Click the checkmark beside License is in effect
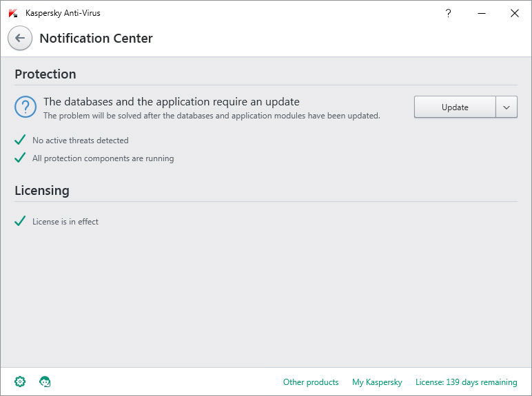 [21, 221]
